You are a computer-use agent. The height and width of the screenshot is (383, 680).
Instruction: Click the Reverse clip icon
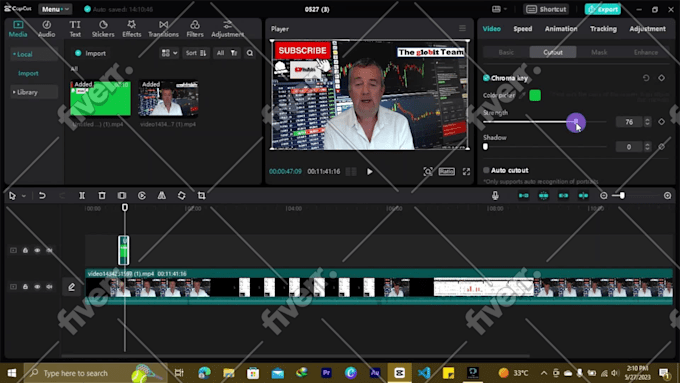click(x=142, y=196)
